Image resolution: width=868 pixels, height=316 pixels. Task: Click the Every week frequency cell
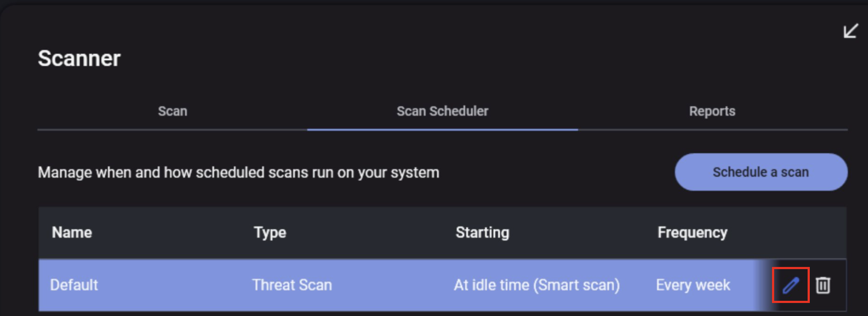tap(693, 285)
